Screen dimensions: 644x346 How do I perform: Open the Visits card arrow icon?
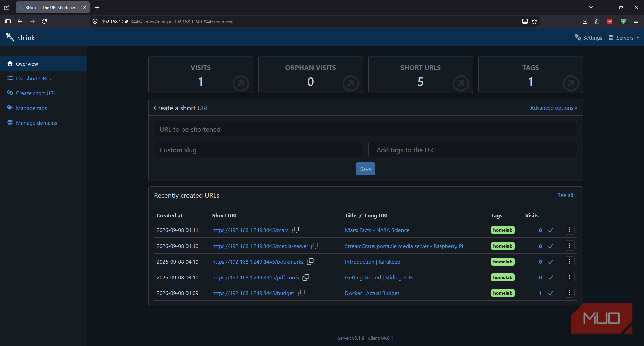(241, 83)
